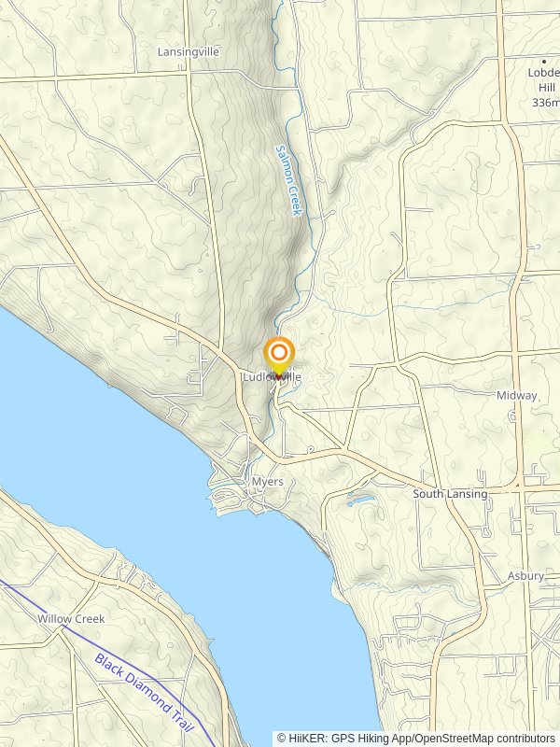This screenshot has height=747, width=560.
Task: Click the Lansingville town label
Action: [189, 51]
